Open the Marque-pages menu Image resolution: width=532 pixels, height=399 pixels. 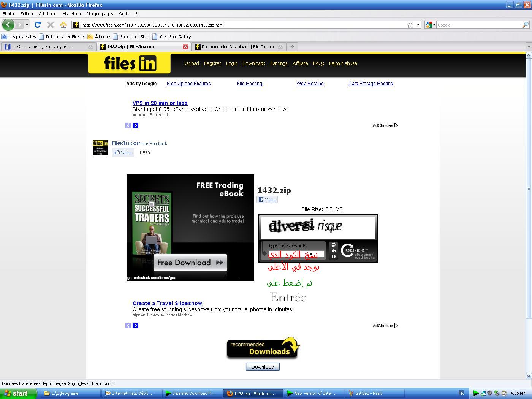100,14
